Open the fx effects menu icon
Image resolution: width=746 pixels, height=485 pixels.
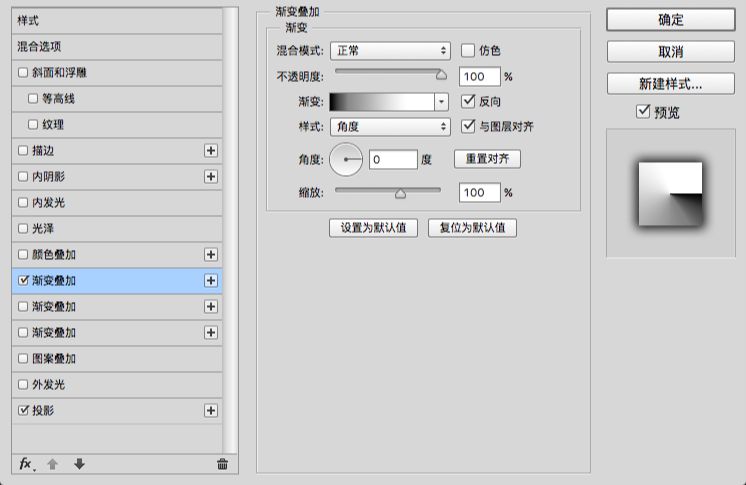(x=27, y=464)
